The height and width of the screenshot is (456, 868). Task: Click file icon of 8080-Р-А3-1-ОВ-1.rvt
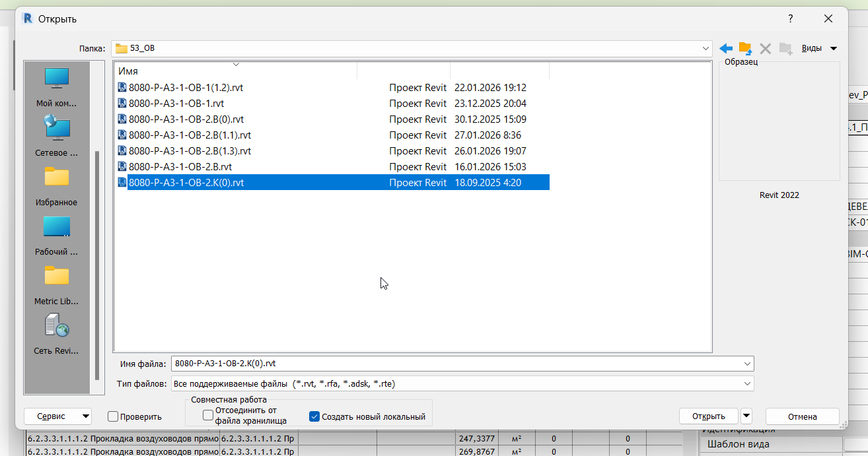pyautogui.click(x=122, y=103)
